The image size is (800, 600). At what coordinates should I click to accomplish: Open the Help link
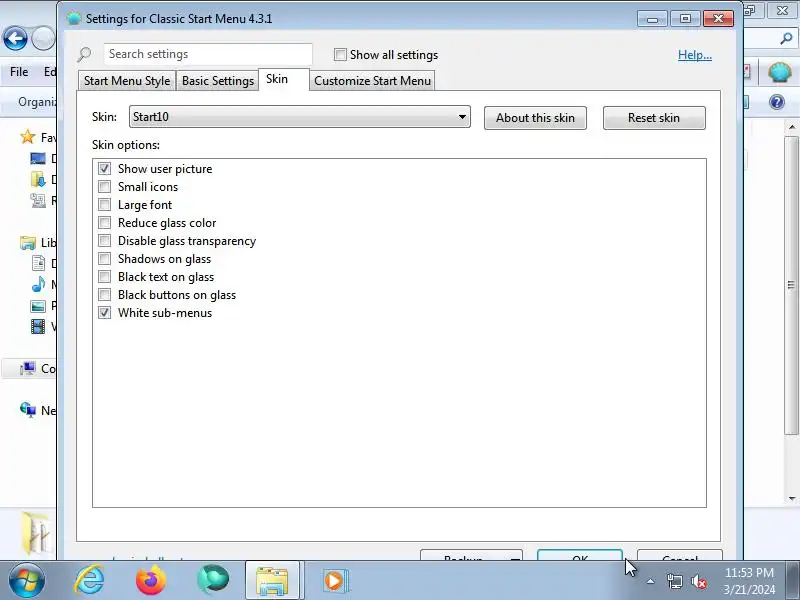(x=694, y=55)
